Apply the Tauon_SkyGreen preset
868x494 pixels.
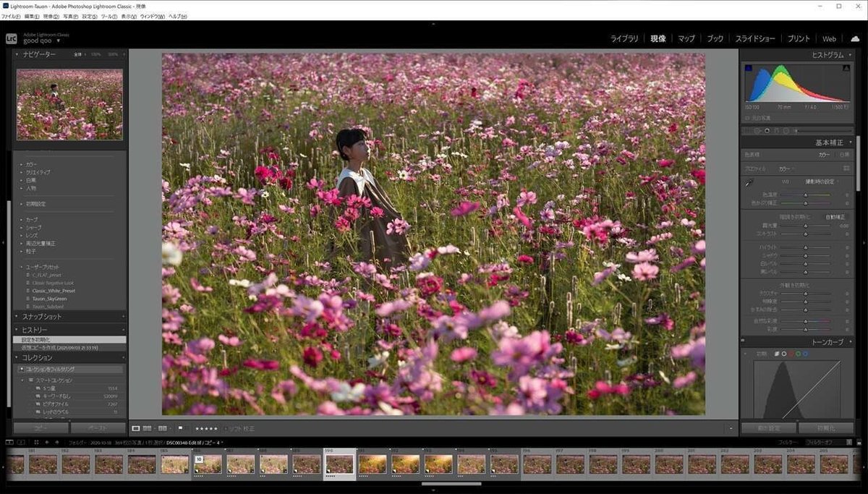[x=49, y=298]
